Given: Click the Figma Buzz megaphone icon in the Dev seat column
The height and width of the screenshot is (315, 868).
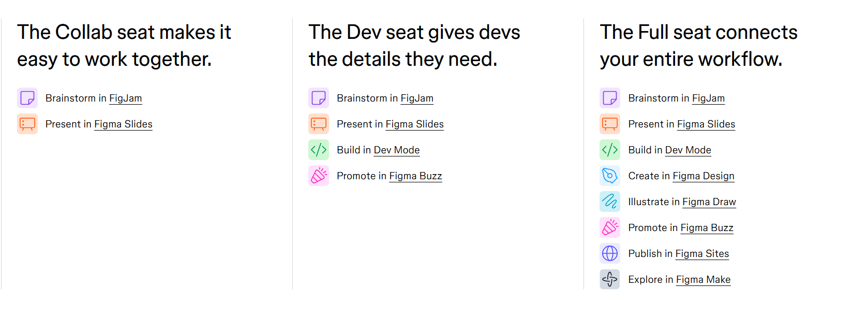Looking at the screenshot, I should [319, 176].
